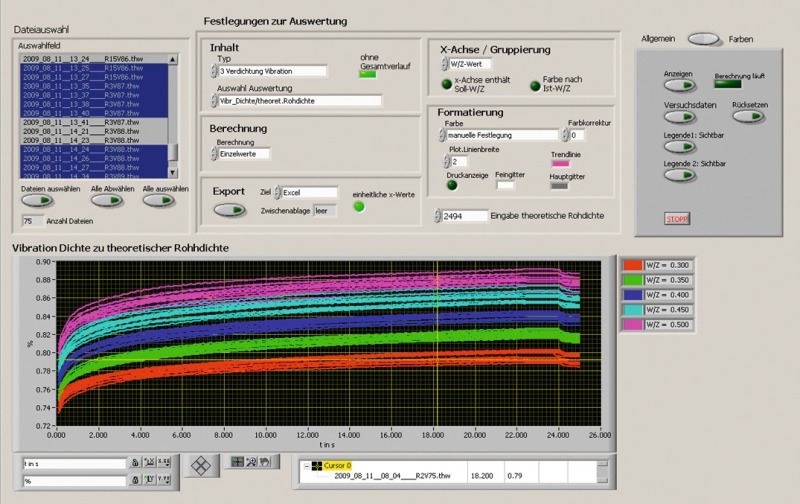Select the hand pan tool
The width and height of the screenshot is (800, 504).
pyautogui.click(x=265, y=462)
